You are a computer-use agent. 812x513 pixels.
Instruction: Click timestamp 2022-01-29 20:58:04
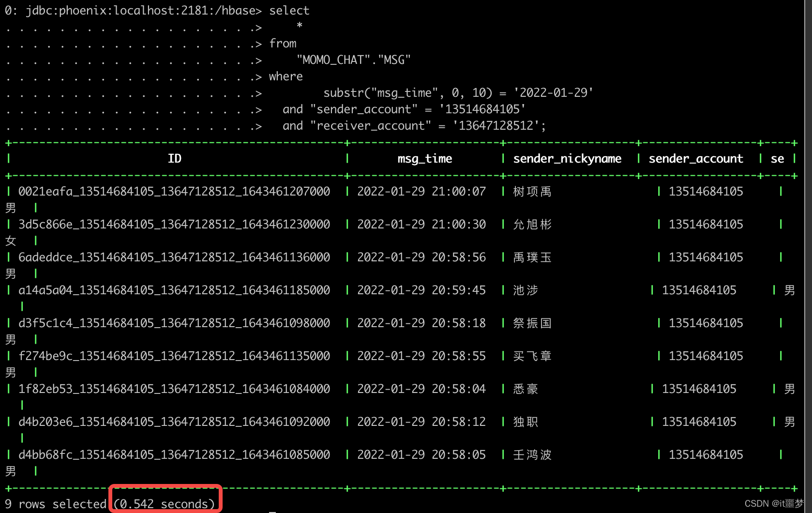[421, 389]
